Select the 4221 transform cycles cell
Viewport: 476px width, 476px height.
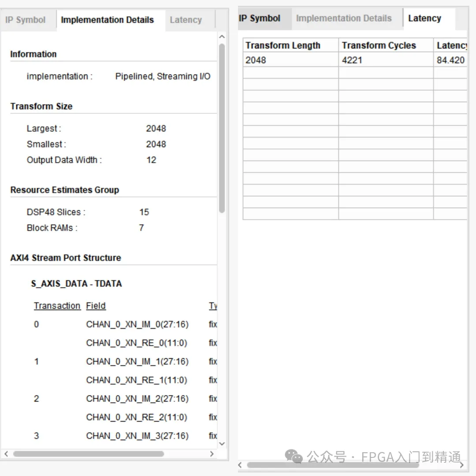[386, 60]
